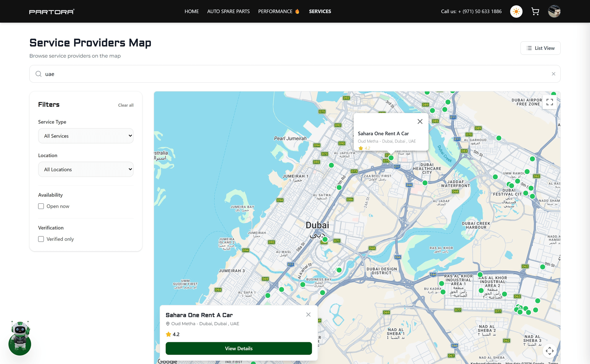Check the Verified only filter
Screen dimensions: 590x364
pyautogui.click(x=41, y=239)
